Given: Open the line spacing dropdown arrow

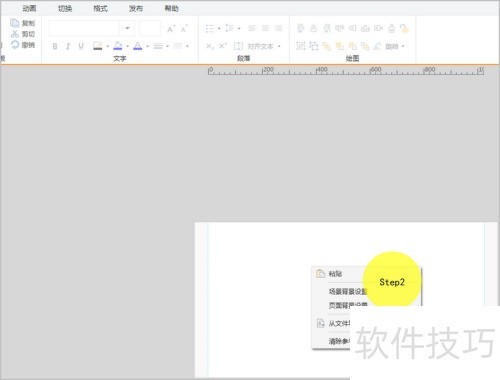Looking at the screenshot, I should point(239,29).
